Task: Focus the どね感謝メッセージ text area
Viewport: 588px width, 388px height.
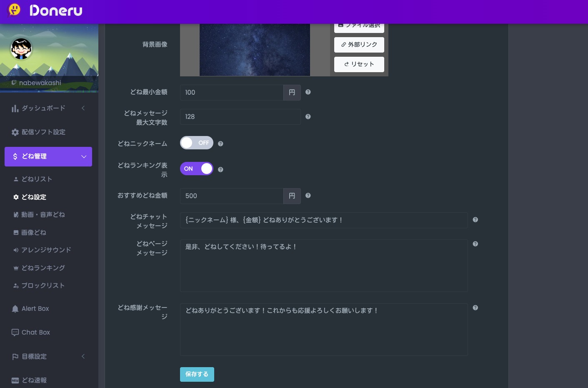Action: 324,330
